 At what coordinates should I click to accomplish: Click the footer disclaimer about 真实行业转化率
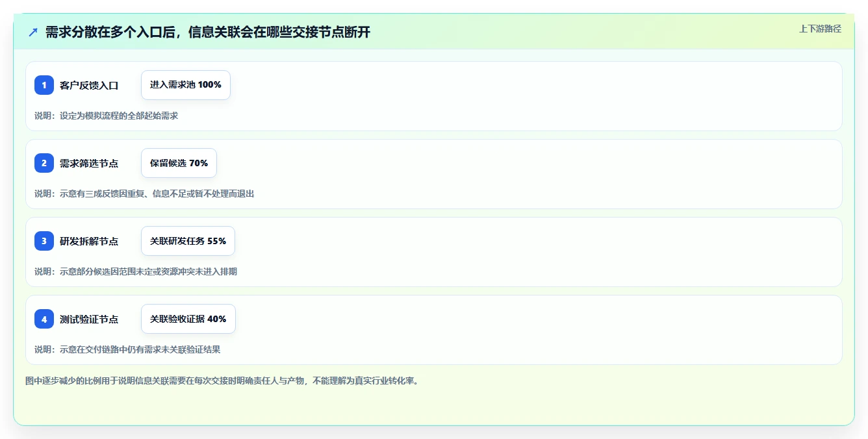pyautogui.click(x=223, y=381)
